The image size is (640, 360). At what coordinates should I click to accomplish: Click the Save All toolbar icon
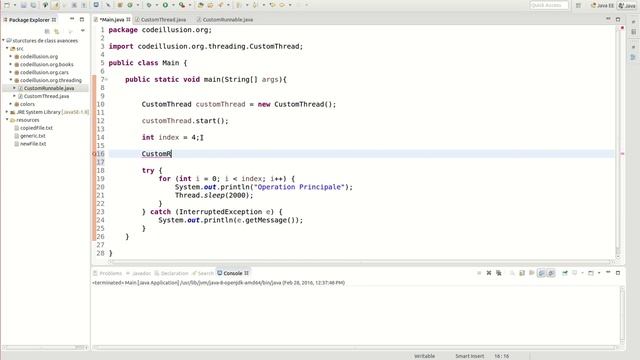click(x=33, y=5)
